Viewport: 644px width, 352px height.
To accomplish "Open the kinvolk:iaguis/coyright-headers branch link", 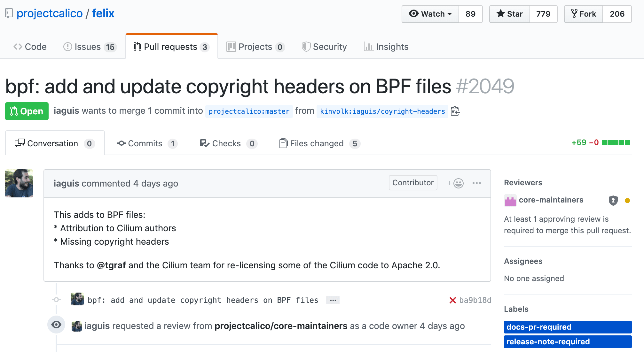I will pos(382,111).
